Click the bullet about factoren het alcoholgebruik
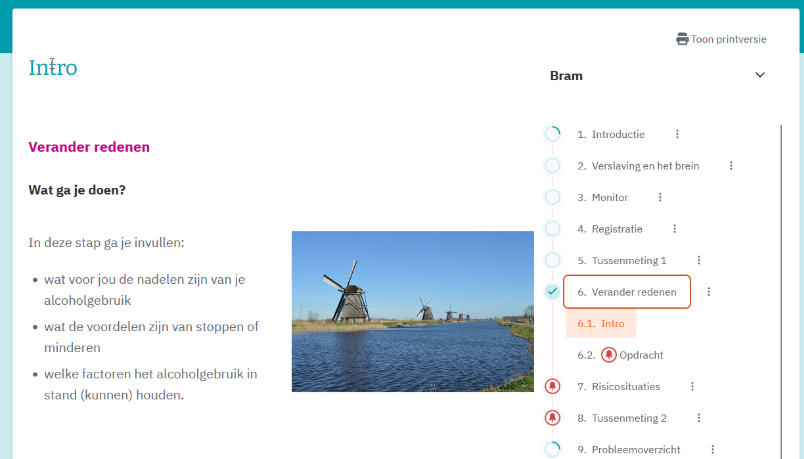The image size is (804, 459). (x=151, y=384)
